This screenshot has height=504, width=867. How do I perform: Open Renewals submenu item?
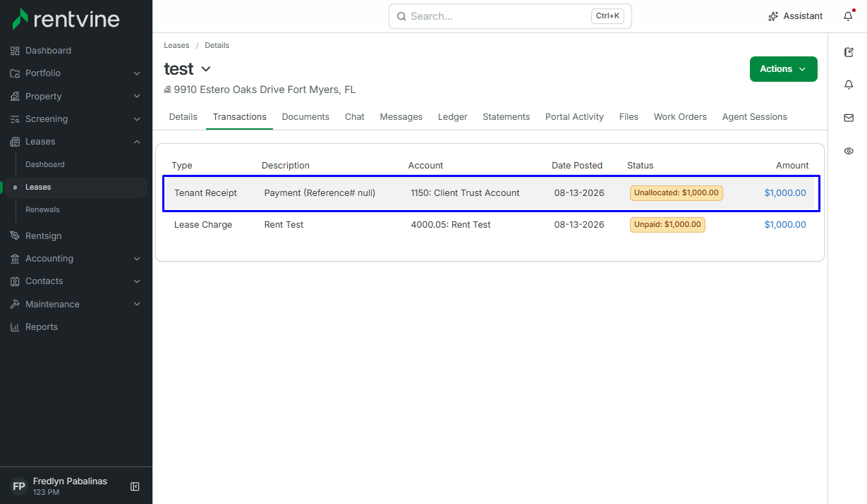[x=42, y=209]
